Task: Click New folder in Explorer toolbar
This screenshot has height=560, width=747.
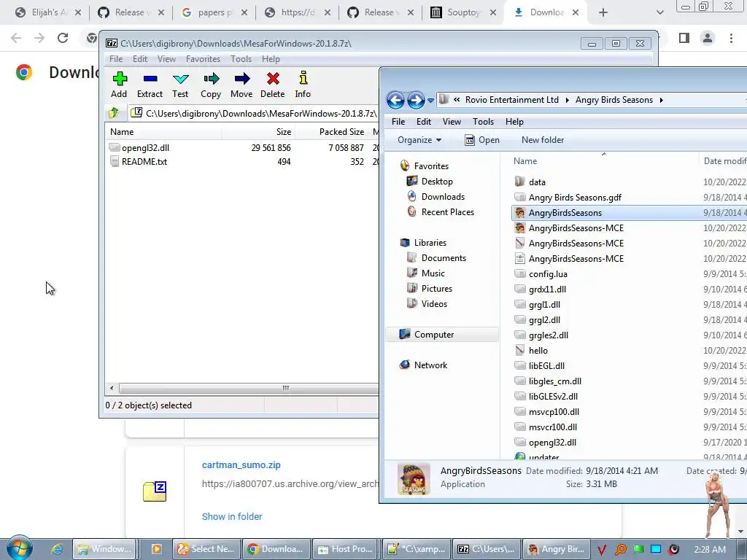Action: pos(543,140)
